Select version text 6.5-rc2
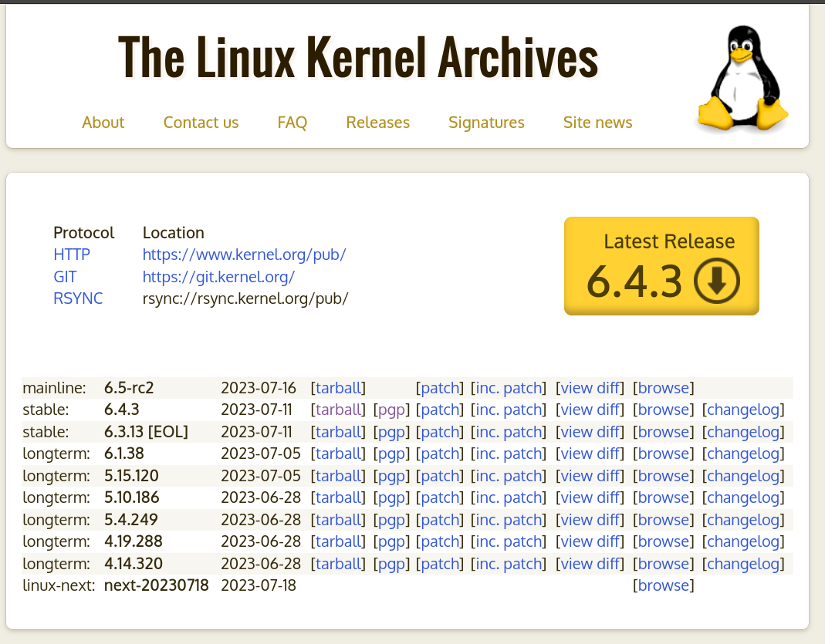825x644 pixels. coord(129,388)
